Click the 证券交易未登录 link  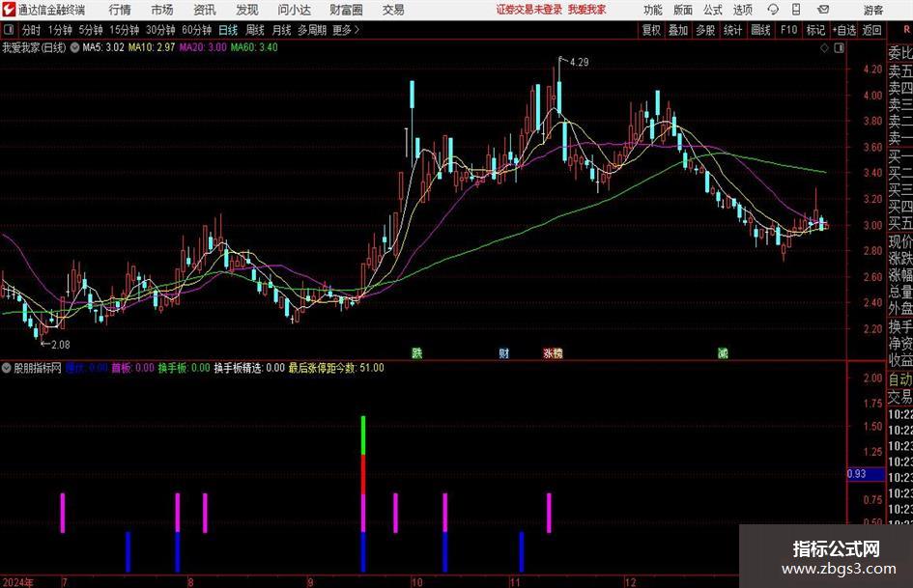(528, 10)
